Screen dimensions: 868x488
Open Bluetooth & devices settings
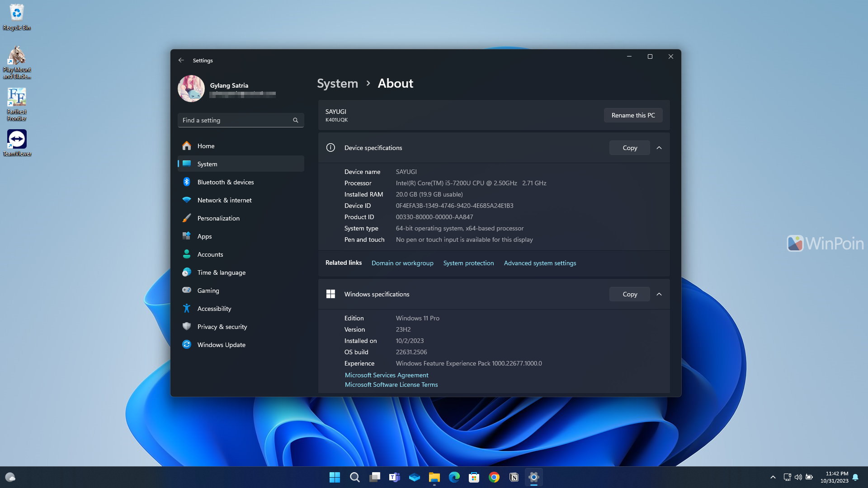pos(225,182)
